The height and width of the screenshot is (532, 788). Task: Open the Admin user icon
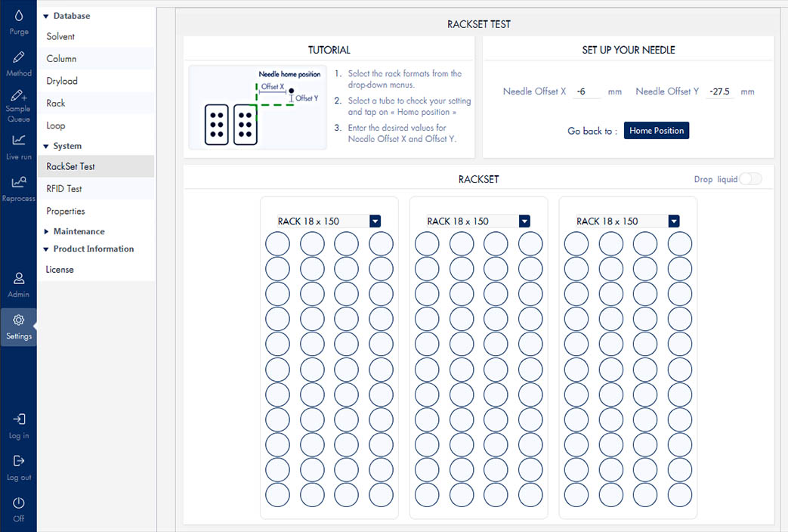pos(19,278)
